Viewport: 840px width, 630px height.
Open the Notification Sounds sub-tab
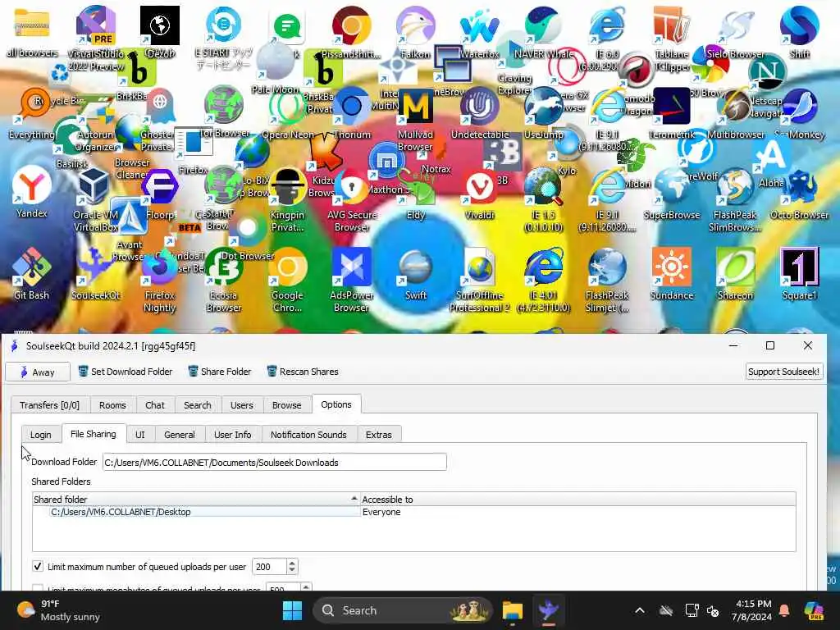(308, 435)
